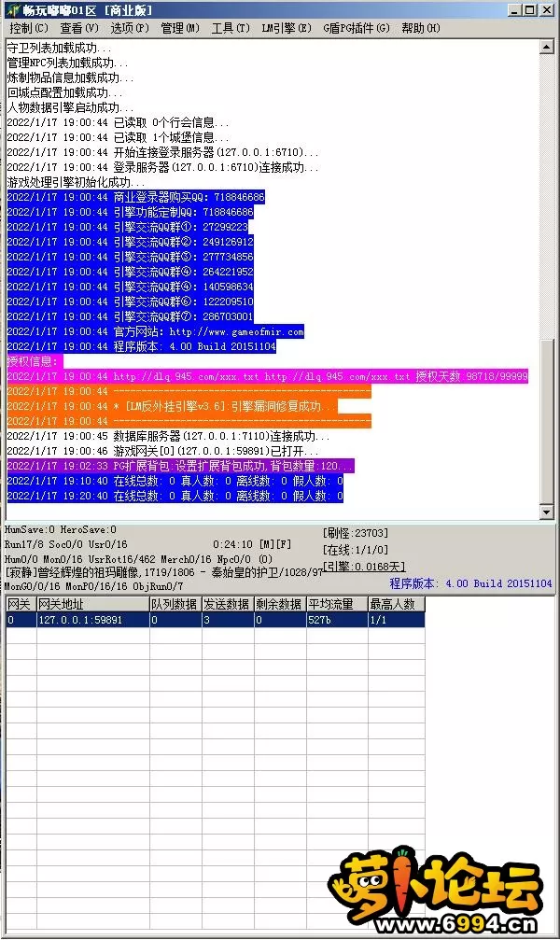Screen dimensions: 560x940
Task: Click the 刷怪:23703 status label
Action: coord(356,533)
